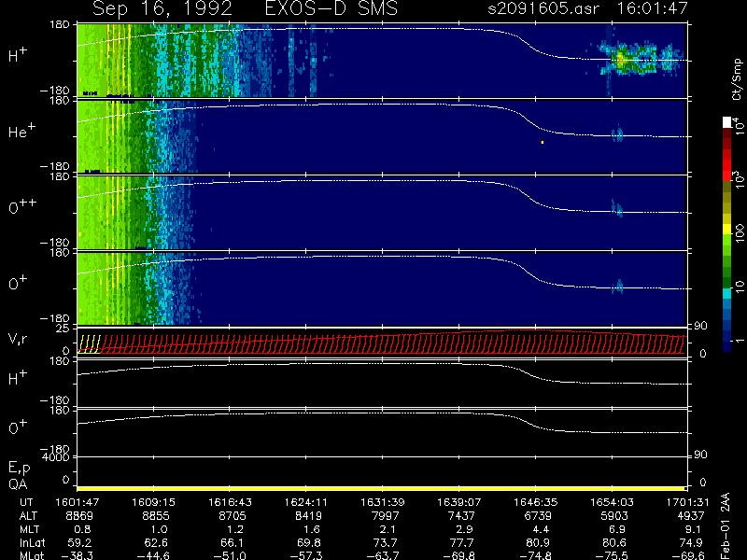The image size is (747, 560).
Task: Click MLT value "6.9"
Action: click(x=617, y=529)
